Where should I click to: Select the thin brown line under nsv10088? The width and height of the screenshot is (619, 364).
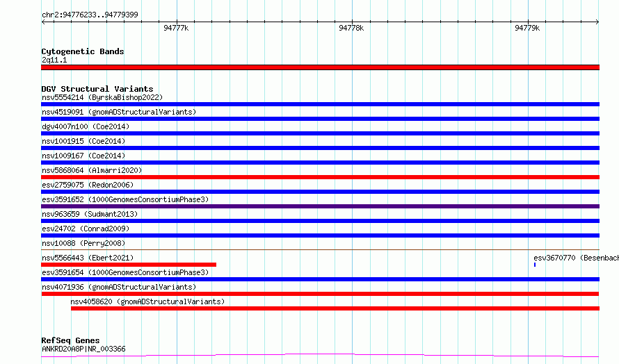tap(320, 249)
